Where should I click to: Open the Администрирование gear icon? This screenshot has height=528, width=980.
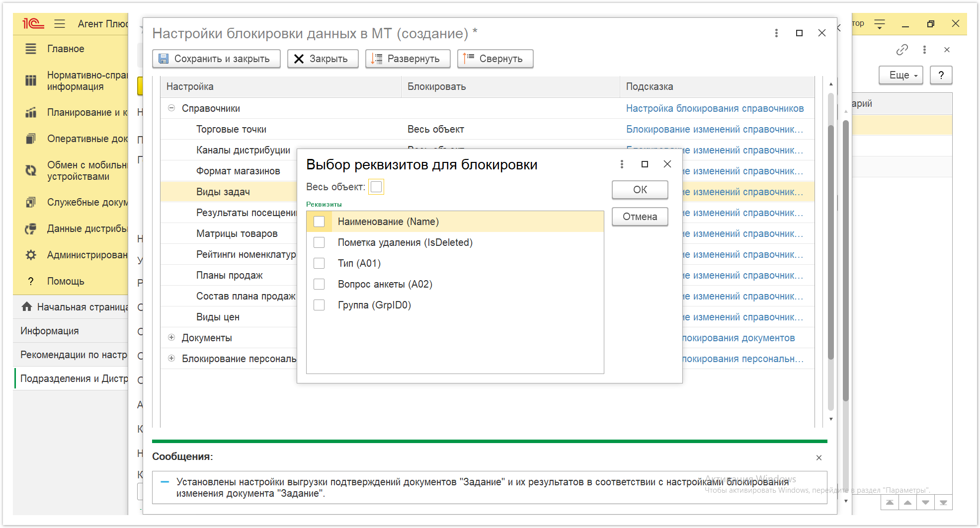(31, 255)
